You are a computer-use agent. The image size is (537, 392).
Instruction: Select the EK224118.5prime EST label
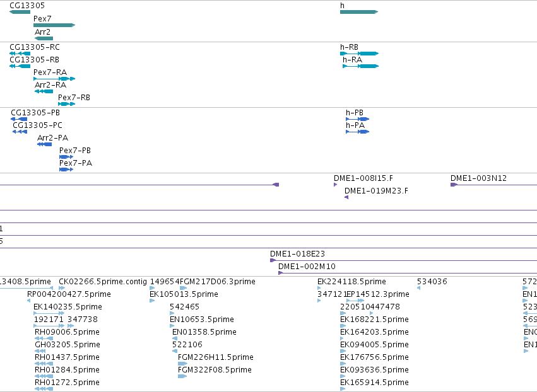click(351, 282)
